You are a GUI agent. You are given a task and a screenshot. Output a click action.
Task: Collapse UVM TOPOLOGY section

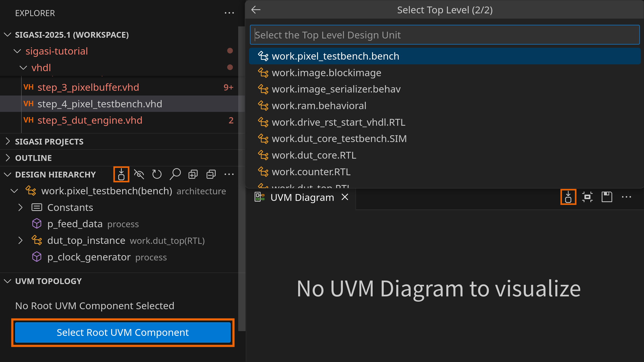coord(8,281)
